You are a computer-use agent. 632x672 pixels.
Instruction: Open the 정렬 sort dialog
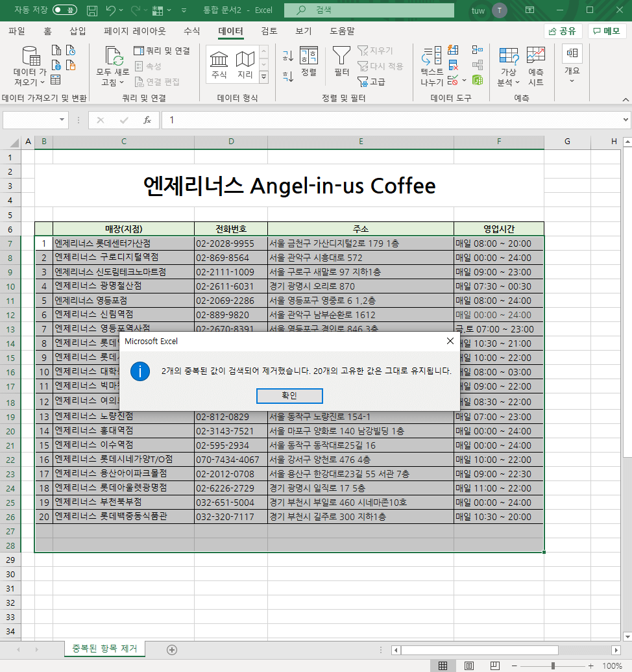[x=309, y=61]
